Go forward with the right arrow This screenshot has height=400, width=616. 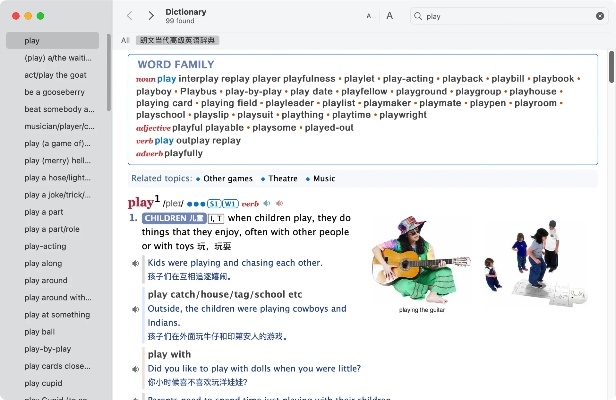(151, 16)
